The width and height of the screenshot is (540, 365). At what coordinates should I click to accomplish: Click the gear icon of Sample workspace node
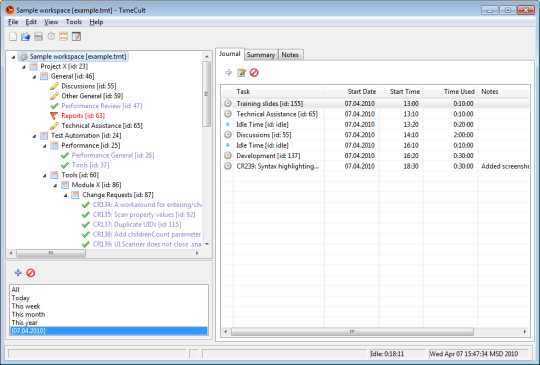point(23,56)
